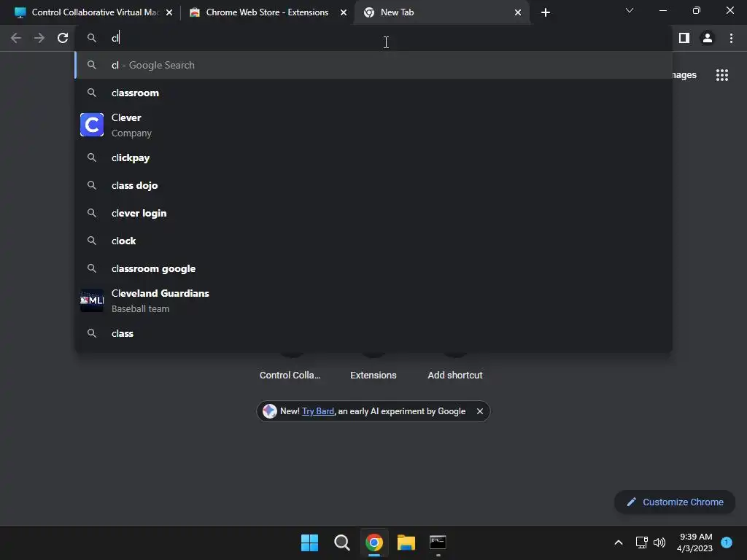Click the Bard logo in the promo

tap(270, 411)
